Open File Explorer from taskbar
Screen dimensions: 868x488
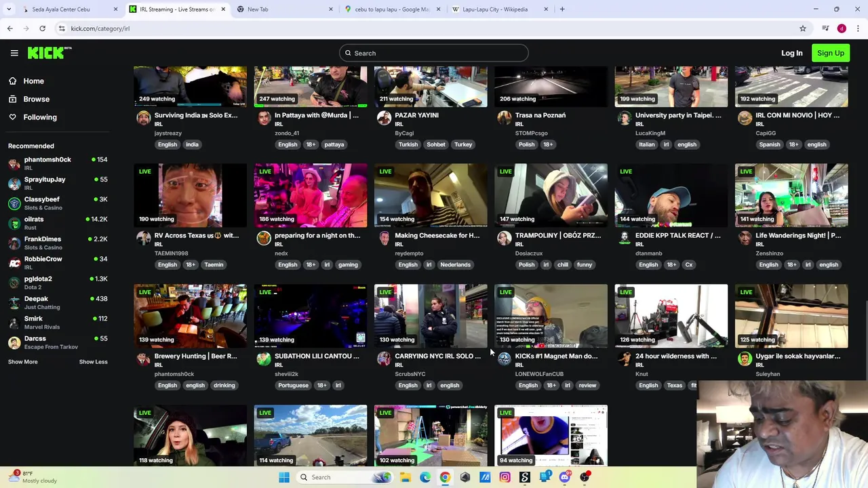point(406,477)
